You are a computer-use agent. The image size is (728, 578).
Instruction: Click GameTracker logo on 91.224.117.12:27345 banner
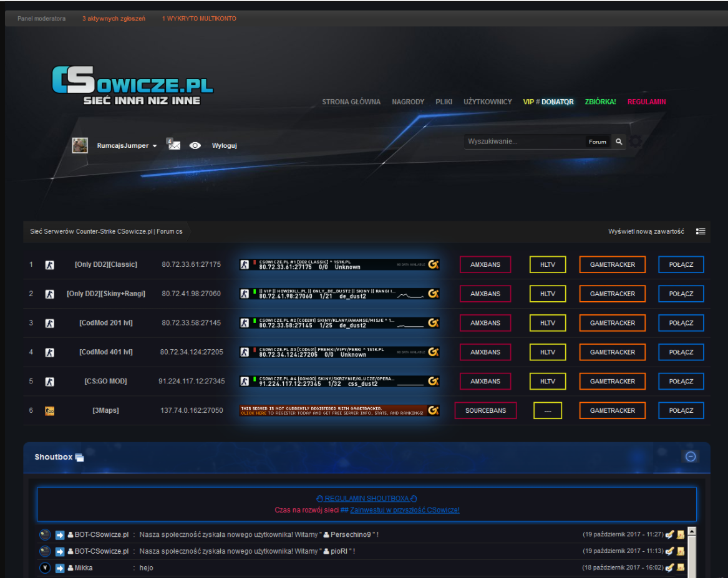pyautogui.click(x=433, y=382)
